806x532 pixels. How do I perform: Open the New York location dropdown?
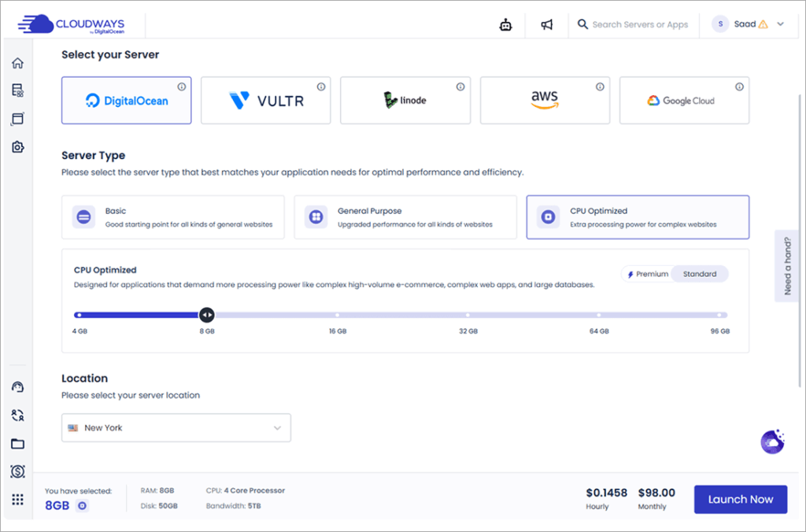point(176,428)
